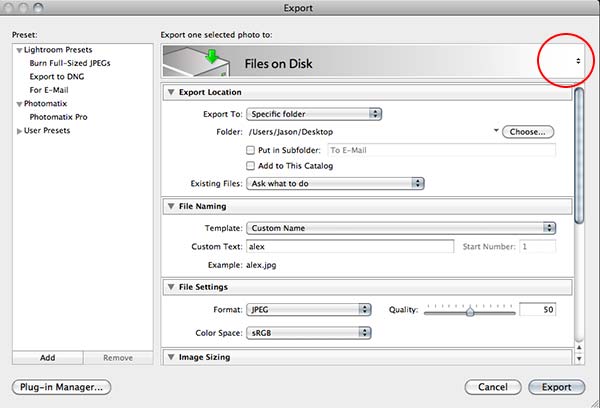Image resolution: width=600 pixels, height=408 pixels.
Task: Open the Plug-in Manager
Action: coord(62,387)
